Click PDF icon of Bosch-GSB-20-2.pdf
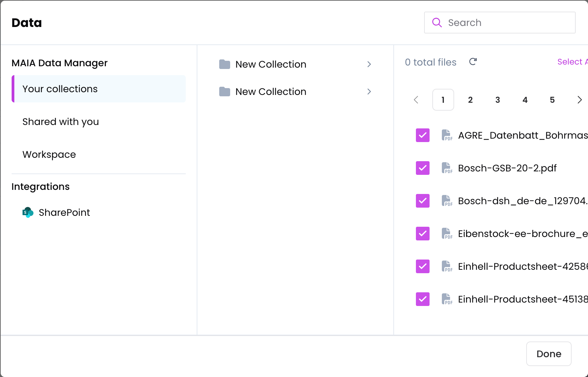The height and width of the screenshot is (377, 588). (447, 168)
